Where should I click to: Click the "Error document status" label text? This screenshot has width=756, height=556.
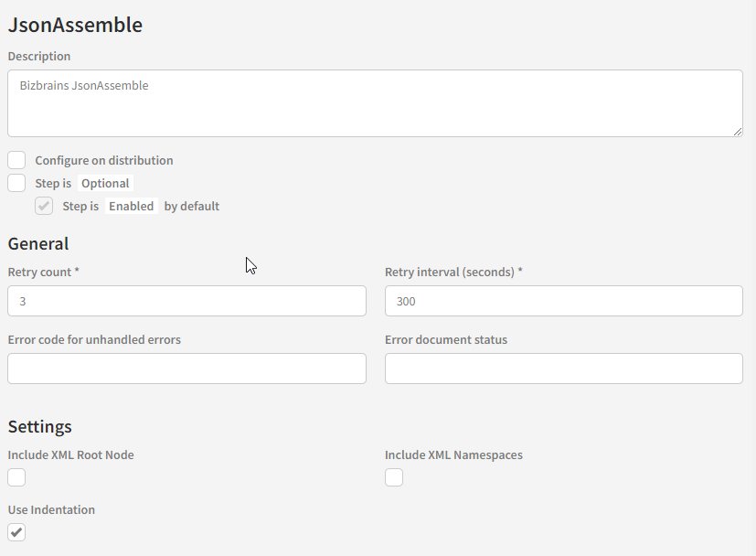point(446,339)
